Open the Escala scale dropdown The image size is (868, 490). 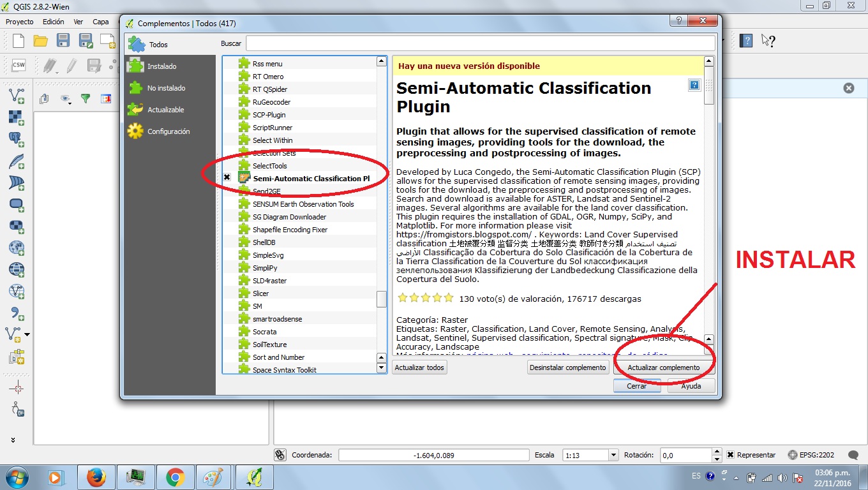point(613,455)
